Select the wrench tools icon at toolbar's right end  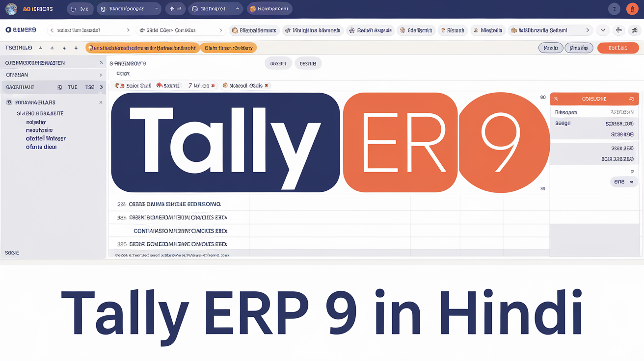pos(634,30)
